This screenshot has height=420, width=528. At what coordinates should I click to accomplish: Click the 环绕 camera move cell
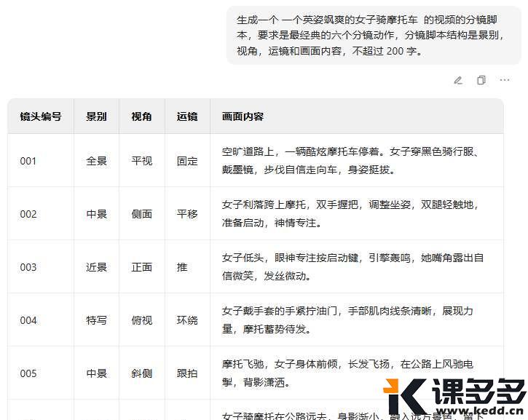click(x=187, y=320)
